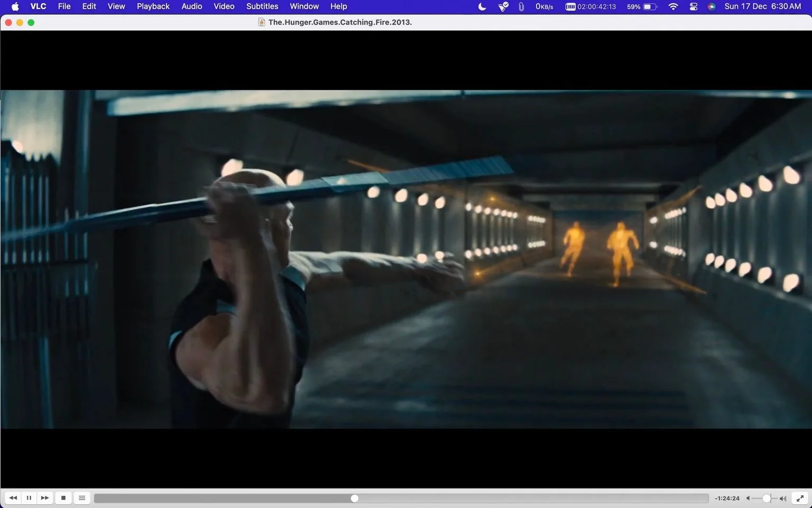Open the Audio menu
This screenshot has height=508, width=812.
click(192, 6)
